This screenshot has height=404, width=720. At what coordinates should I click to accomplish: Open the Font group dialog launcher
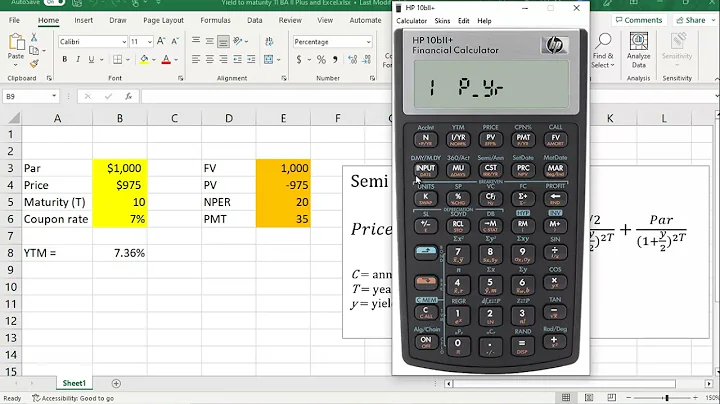point(180,79)
